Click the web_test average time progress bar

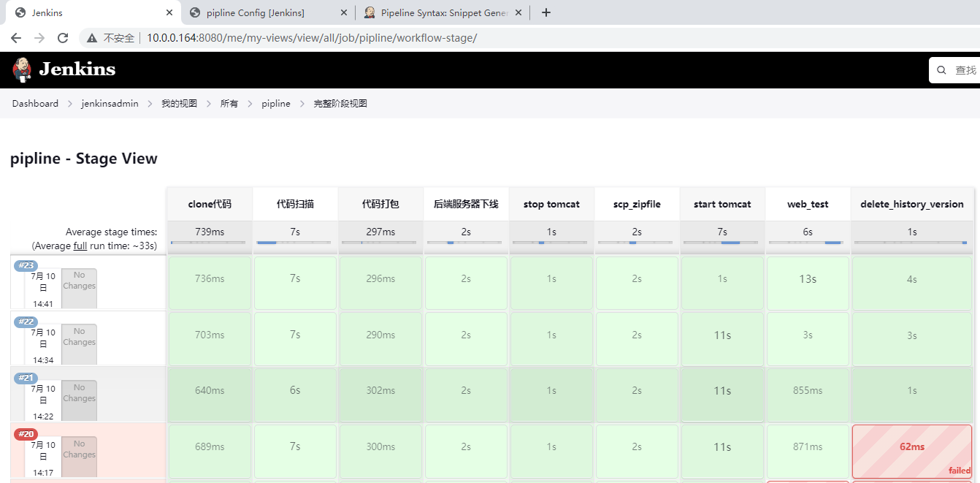(x=808, y=243)
